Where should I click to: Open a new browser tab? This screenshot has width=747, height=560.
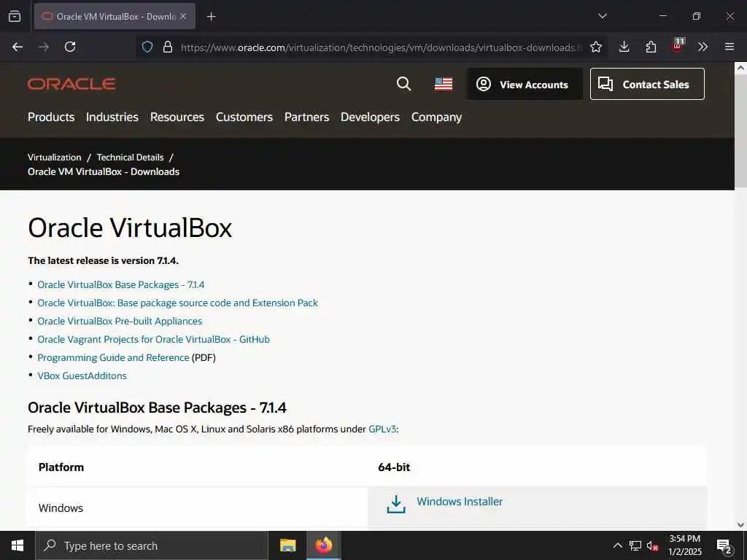tap(211, 17)
